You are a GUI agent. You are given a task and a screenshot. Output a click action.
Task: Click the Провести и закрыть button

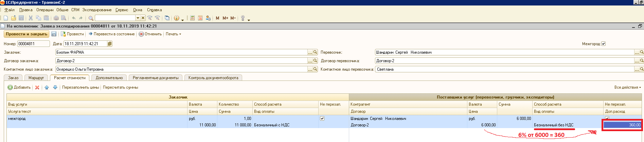[26, 34]
